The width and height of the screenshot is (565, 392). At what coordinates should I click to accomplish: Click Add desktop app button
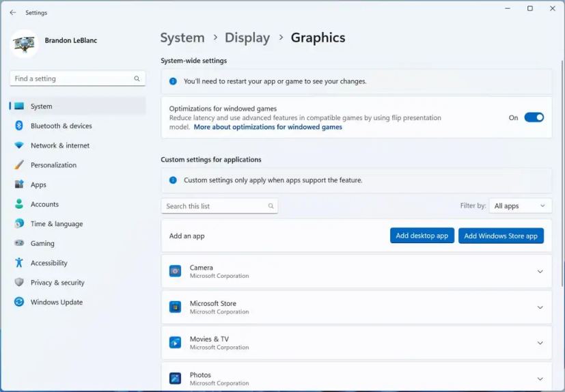[x=422, y=236]
